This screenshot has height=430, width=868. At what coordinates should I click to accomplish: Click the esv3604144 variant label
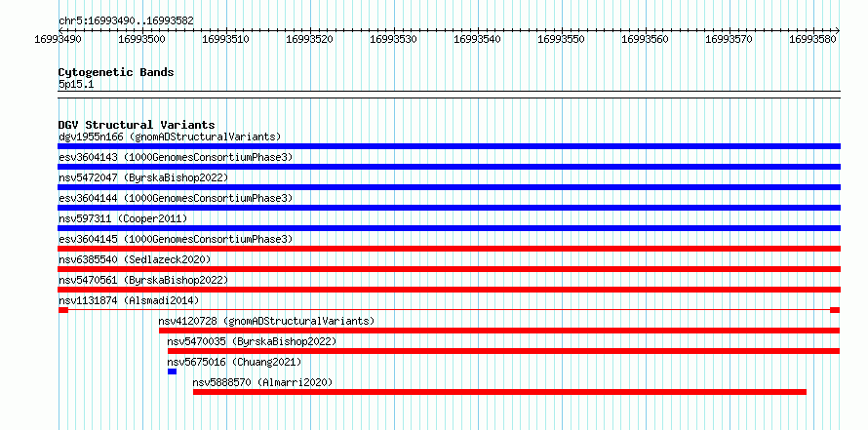tap(176, 198)
